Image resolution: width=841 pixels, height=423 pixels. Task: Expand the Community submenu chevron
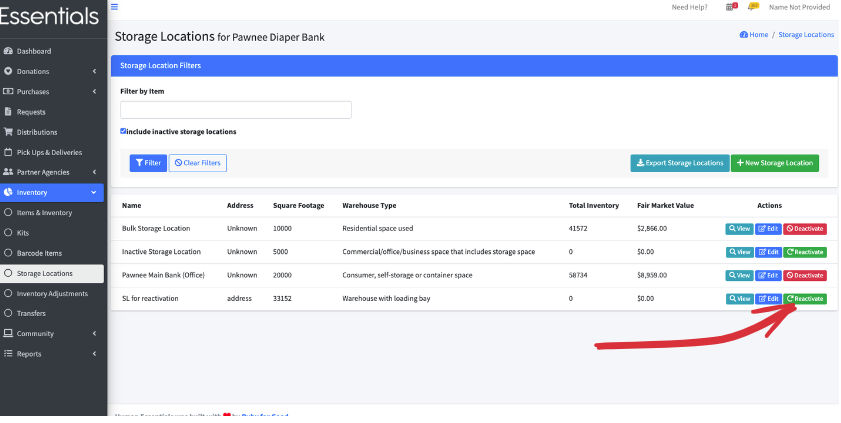(94, 333)
